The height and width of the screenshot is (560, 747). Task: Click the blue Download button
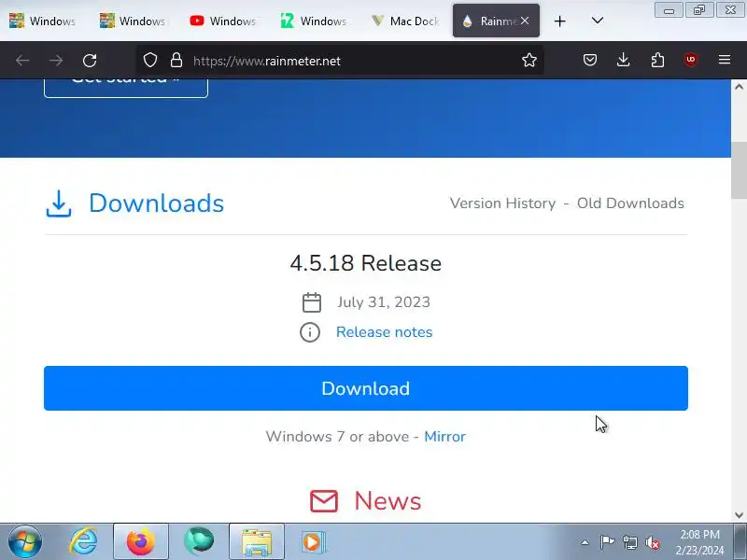pyautogui.click(x=366, y=388)
